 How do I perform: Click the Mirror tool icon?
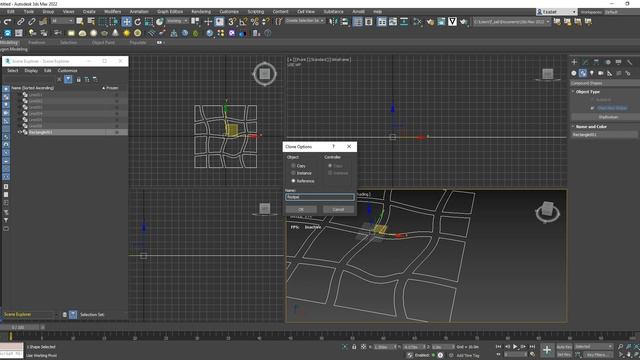[333, 22]
